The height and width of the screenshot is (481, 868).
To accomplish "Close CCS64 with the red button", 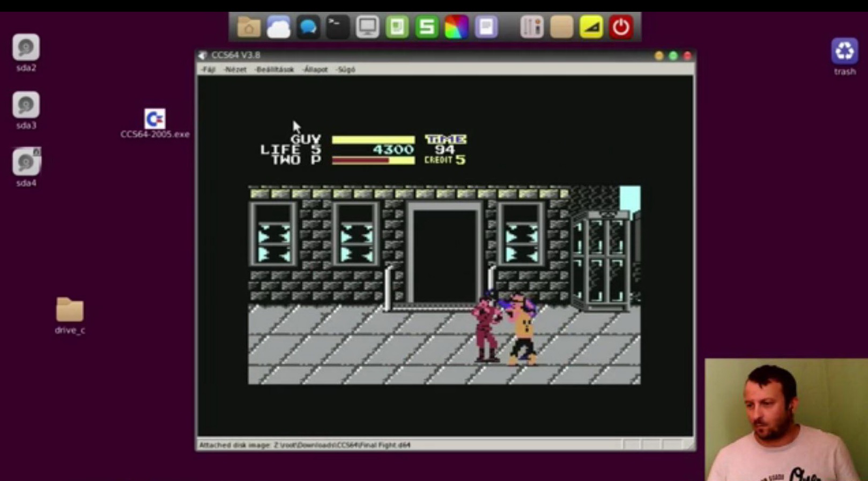I will pyautogui.click(x=687, y=56).
